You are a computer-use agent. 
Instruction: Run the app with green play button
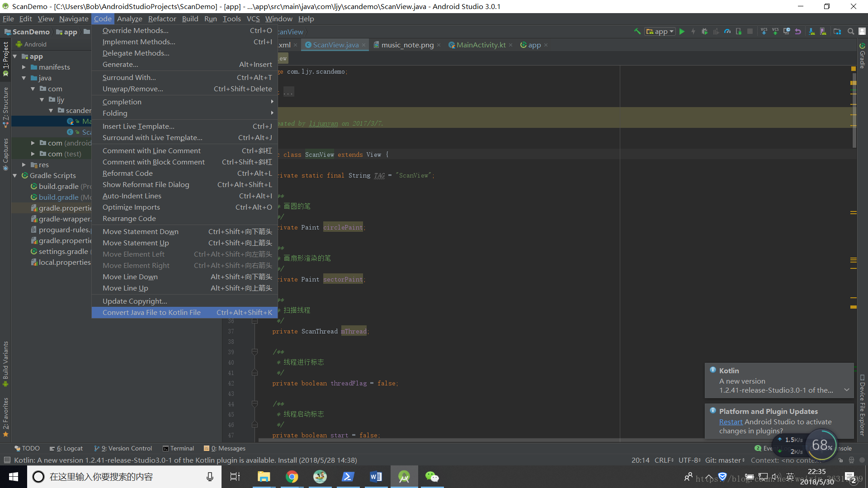(682, 32)
